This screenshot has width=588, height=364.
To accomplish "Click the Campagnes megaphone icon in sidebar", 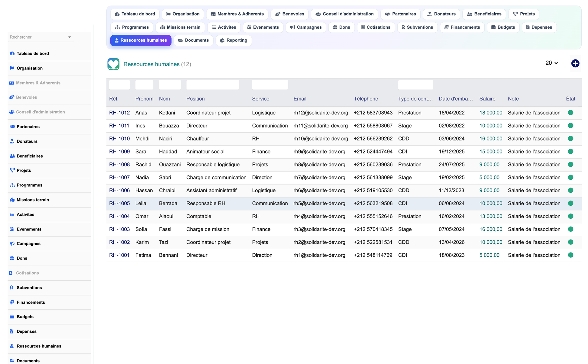I will (x=12, y=243).
